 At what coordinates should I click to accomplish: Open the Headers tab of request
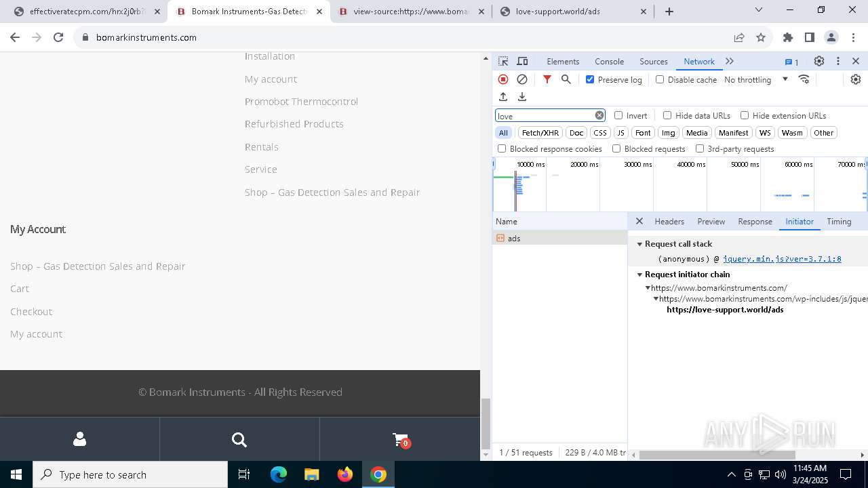[x=669, y=222]
